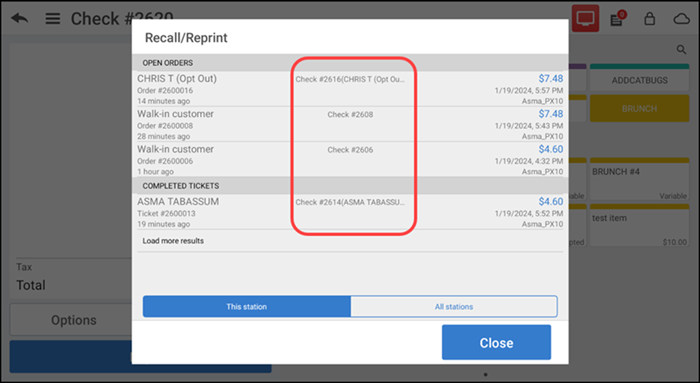Click 1/19/2024, 5:57 PM timestamp
The height and width of the screenshot is (383, 700).
[x=529, y=91]
